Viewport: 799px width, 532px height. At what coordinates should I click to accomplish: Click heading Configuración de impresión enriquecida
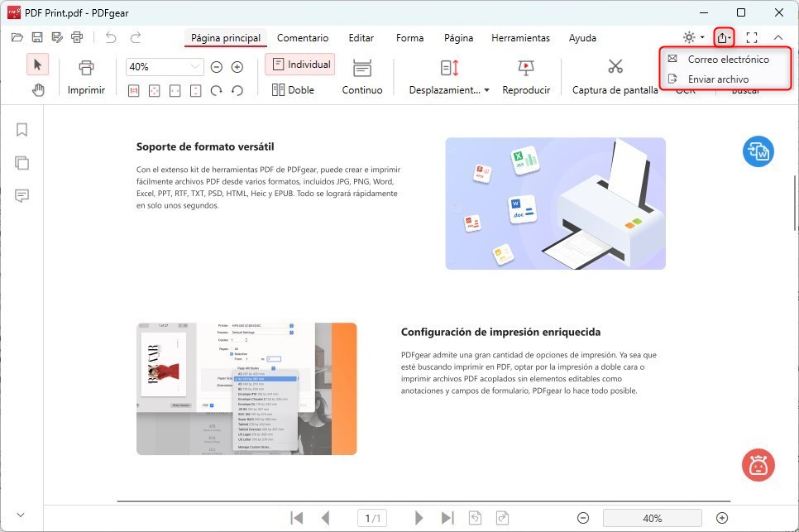(500, 333)
